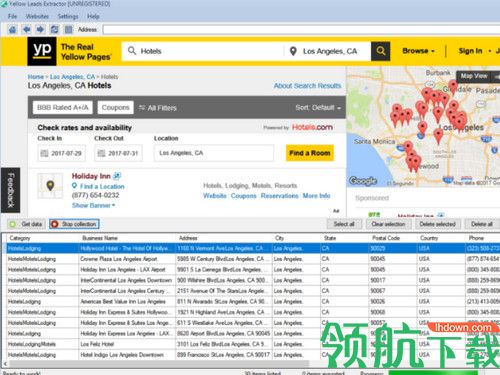Open the Reservations link
This screenshot has height=375, width=500.
pos(279,196)
